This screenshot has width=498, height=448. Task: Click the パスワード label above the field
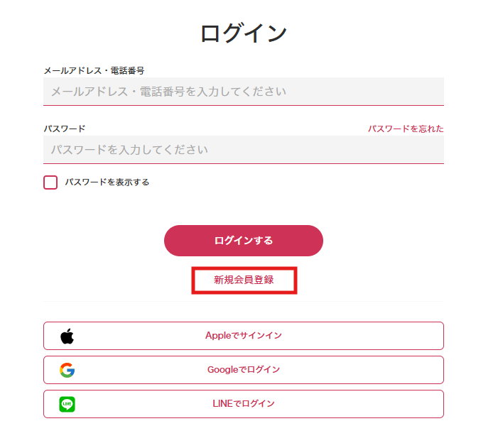(64, 129)
